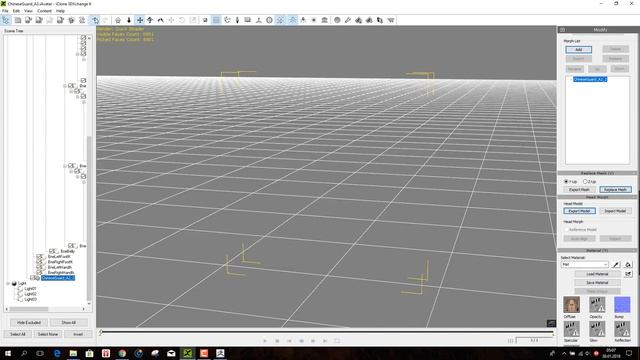Click the monitor-shaped toolbar icon
640x360 pixels.
tap(248, 20)
